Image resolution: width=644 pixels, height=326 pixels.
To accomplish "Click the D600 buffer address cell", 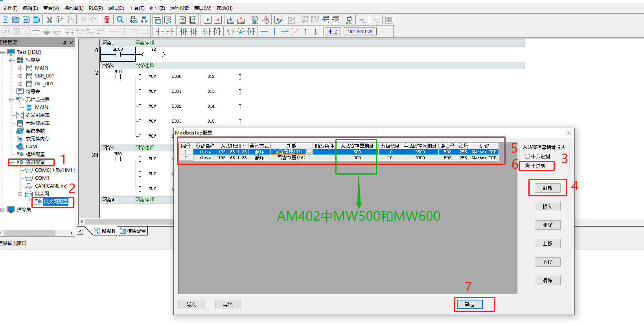I will (420, 158).
